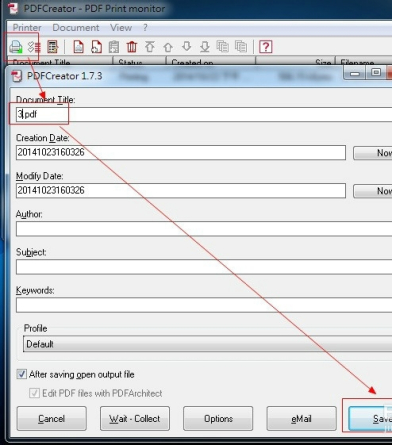
Task: Click the Save button
Action: tap(370, 419)
